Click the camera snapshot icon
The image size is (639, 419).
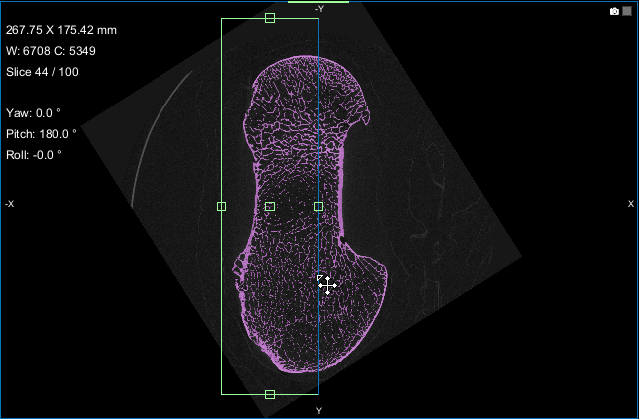(614, 11)
